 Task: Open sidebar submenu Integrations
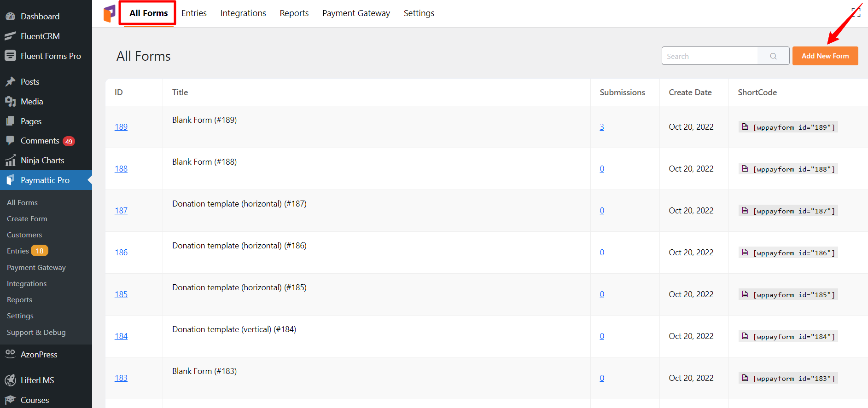[27, 283]
